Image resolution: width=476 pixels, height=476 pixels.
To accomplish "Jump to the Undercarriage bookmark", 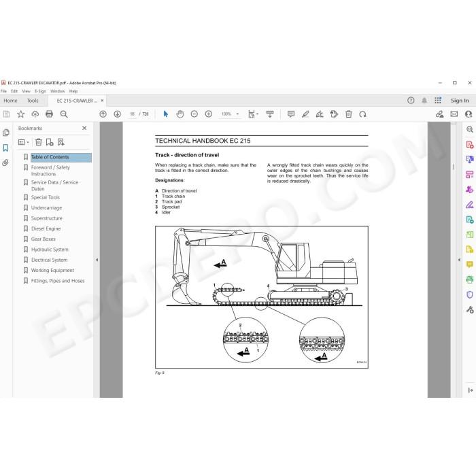I will point(46,207).
